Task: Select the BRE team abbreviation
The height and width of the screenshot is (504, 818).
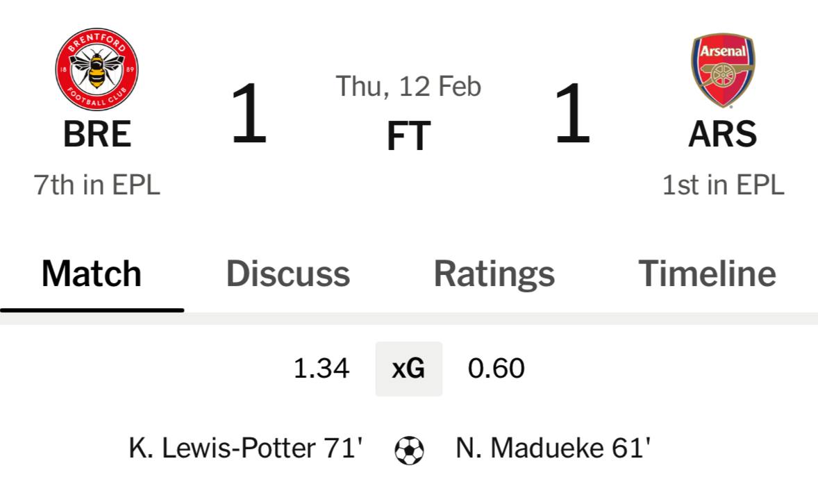Action: pos(97,135)
